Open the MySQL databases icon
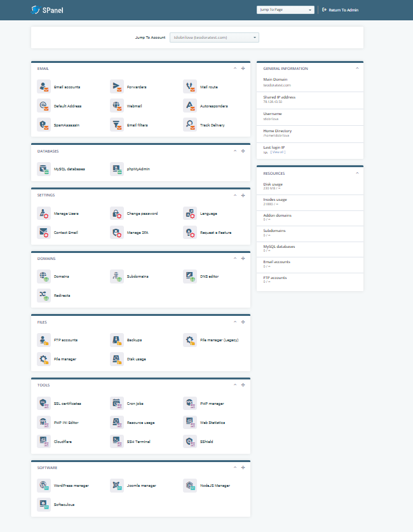 click(44, 169)
